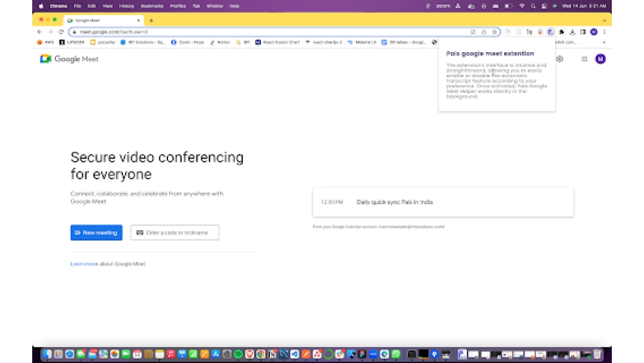
Task: Open the Help menu
Action: (x=234, y=6)
